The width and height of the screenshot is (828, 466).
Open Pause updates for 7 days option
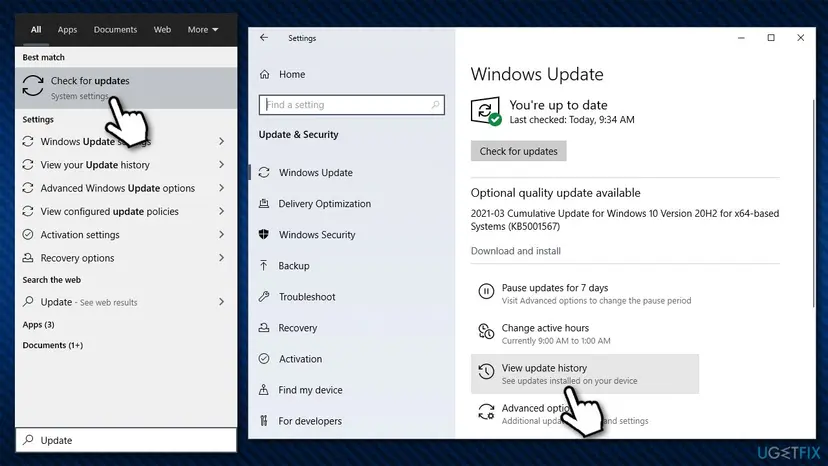(585, 294)
